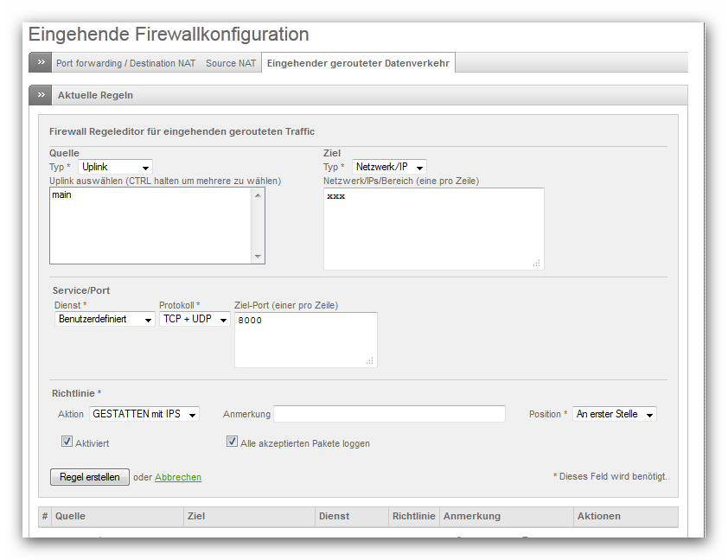Screen dimensions: 728x560
Task: Open the Protokoll TCP + UDP dropdown
Action: pos(195,320)
